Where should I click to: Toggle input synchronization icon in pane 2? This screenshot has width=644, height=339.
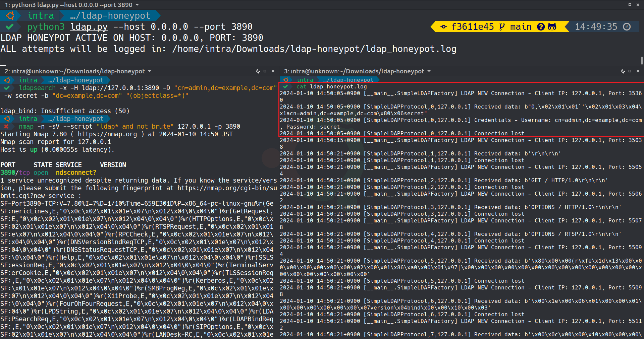coord(258,71)
